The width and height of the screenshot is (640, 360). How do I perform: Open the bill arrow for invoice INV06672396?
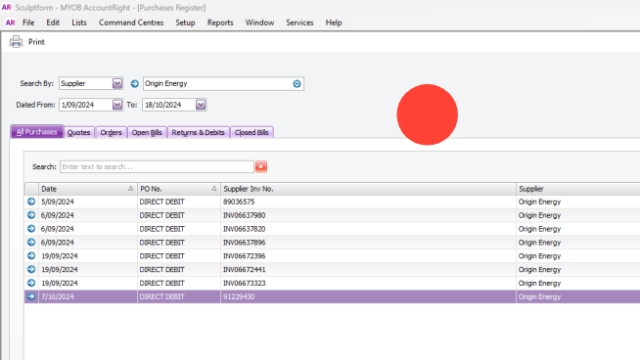point(31,256)
